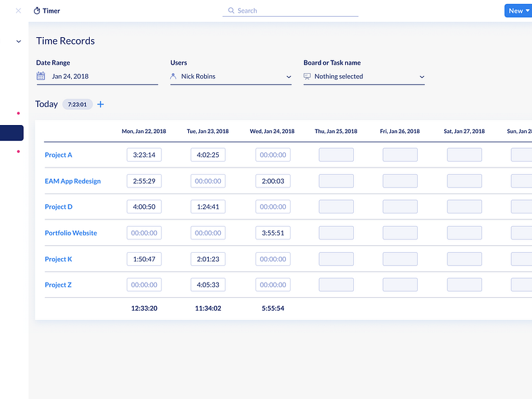This screenshot has width=532, height=399.
Task: Open the EAM App Redesign project
Action: coord(73,180)
